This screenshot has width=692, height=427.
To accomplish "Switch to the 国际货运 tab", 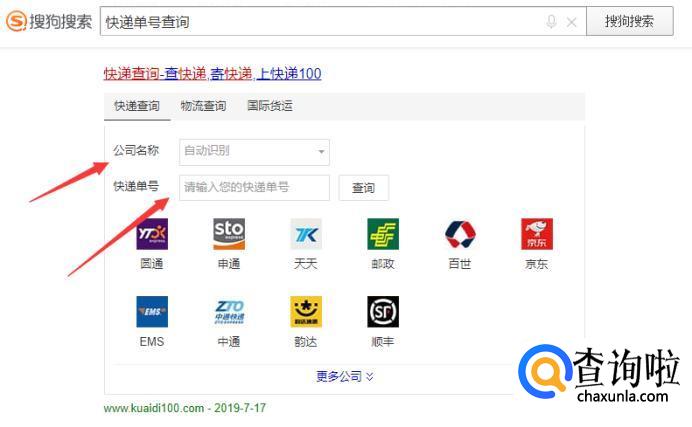I will (270, 106).
